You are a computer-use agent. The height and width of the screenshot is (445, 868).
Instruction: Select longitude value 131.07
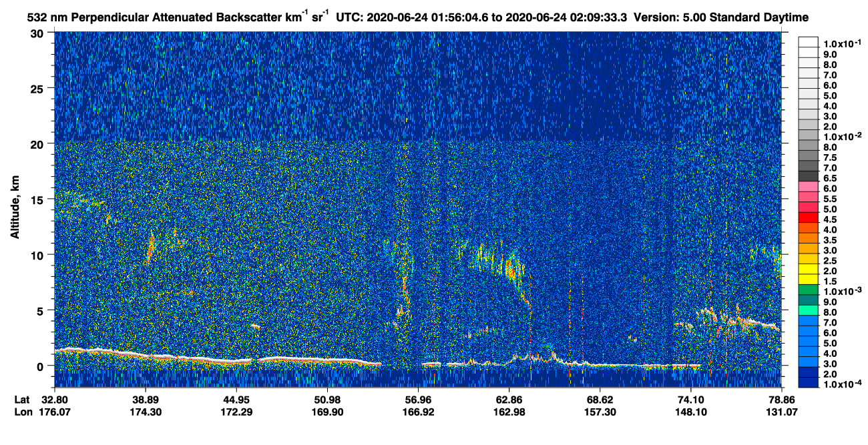click(x=781, y=412)
